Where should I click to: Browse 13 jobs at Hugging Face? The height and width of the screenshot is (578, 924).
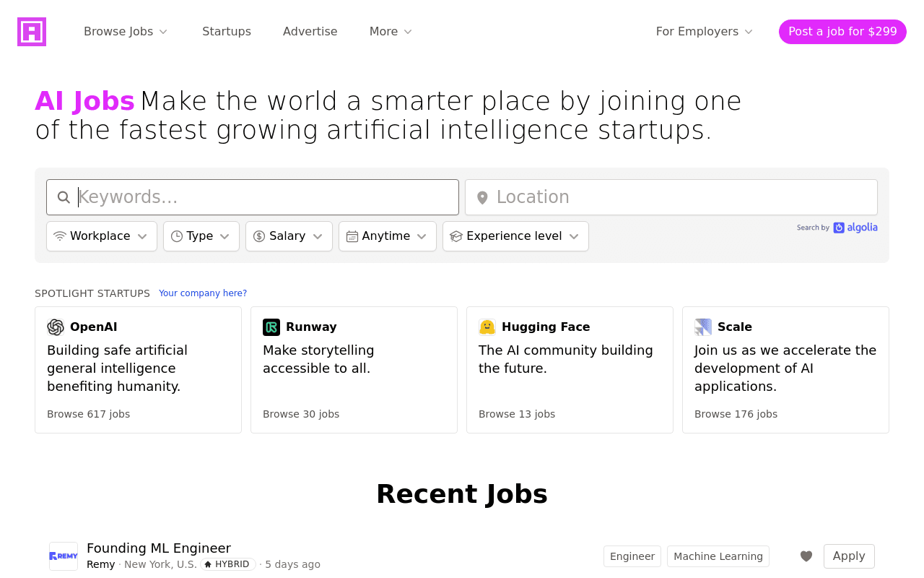[x=517, y=414]
